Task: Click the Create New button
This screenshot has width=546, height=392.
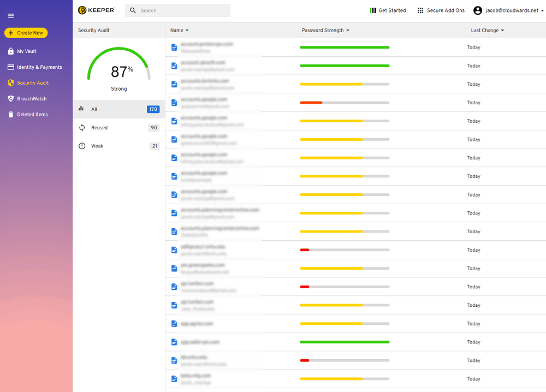Action: click(x=26, y=33)
